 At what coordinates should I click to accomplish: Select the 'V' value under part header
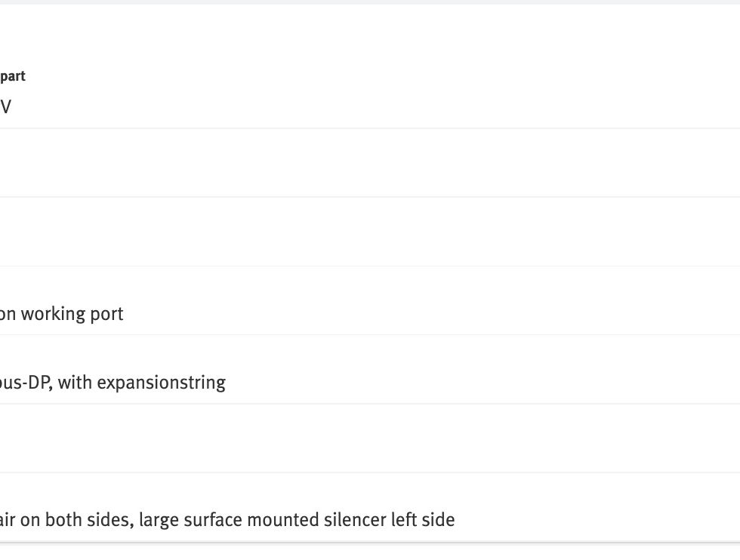pos(6,106)
